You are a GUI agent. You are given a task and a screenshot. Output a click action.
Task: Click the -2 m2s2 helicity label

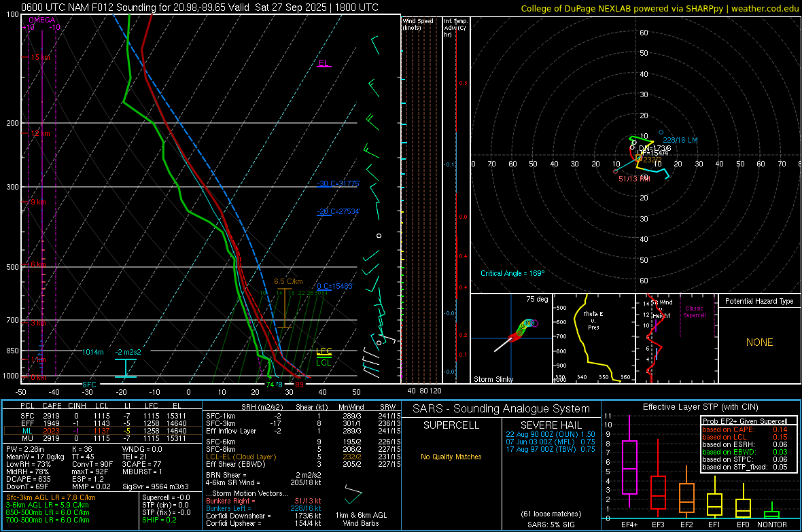[x=128, y=352]
